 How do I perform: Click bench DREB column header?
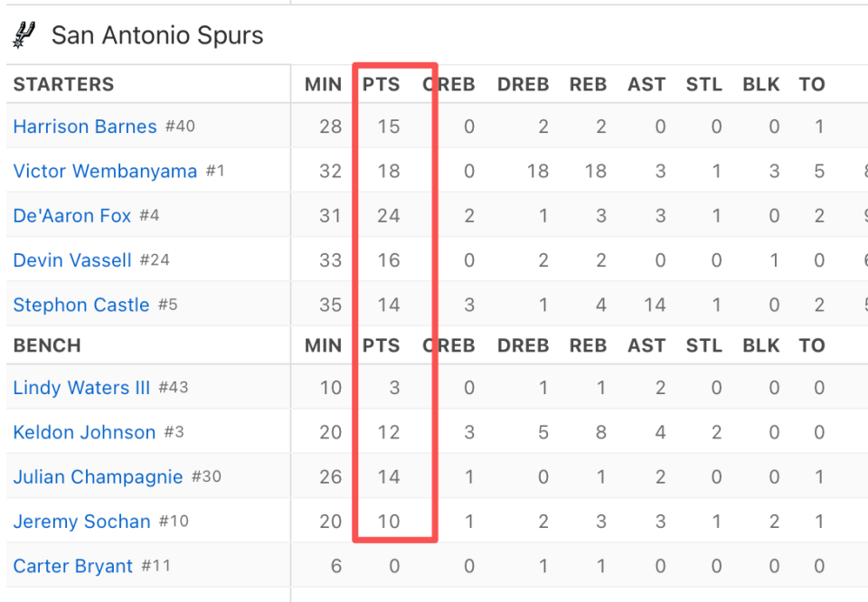pyautogui.click(x=523, y=345)
